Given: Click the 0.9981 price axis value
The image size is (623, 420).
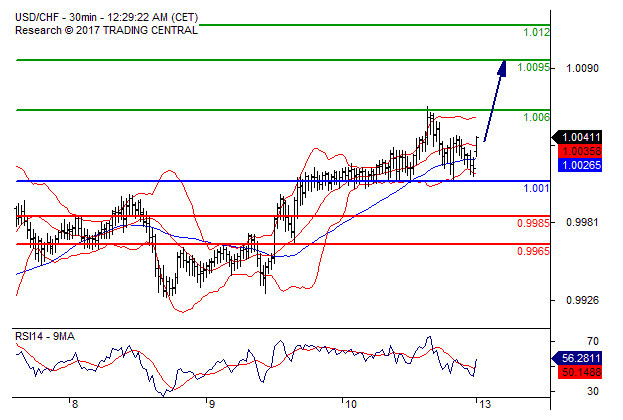Looking at the screenshot, I should pos(582,223).
